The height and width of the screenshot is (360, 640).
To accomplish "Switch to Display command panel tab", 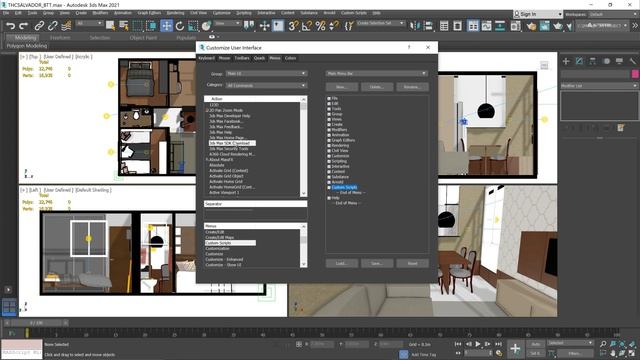I will pos(619,61).
